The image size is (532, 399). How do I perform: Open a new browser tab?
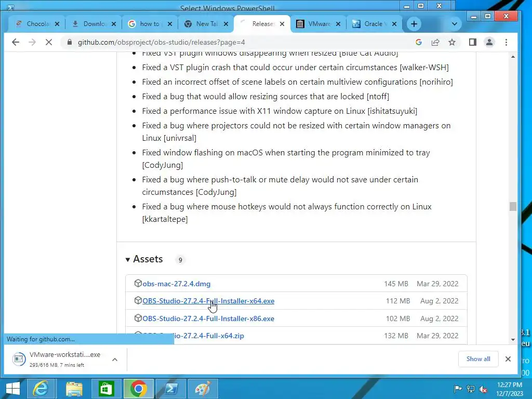(414, 24)
